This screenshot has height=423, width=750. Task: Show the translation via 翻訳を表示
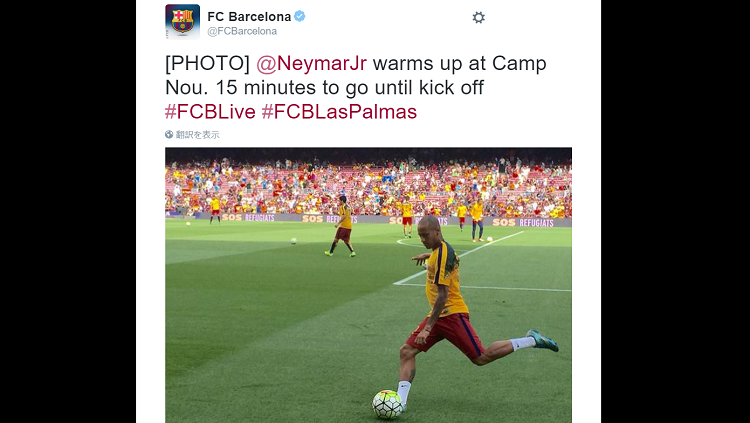[x=198, y=134]
